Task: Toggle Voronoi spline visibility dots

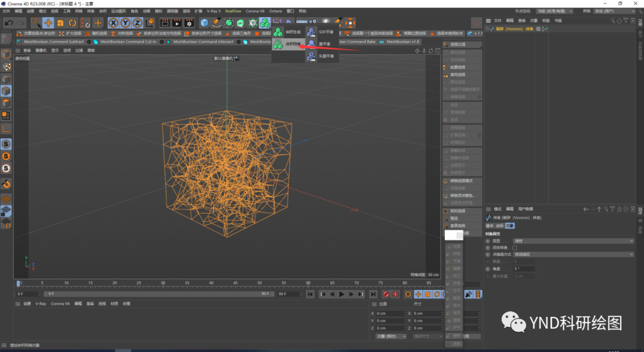Action: coord(543,29)
